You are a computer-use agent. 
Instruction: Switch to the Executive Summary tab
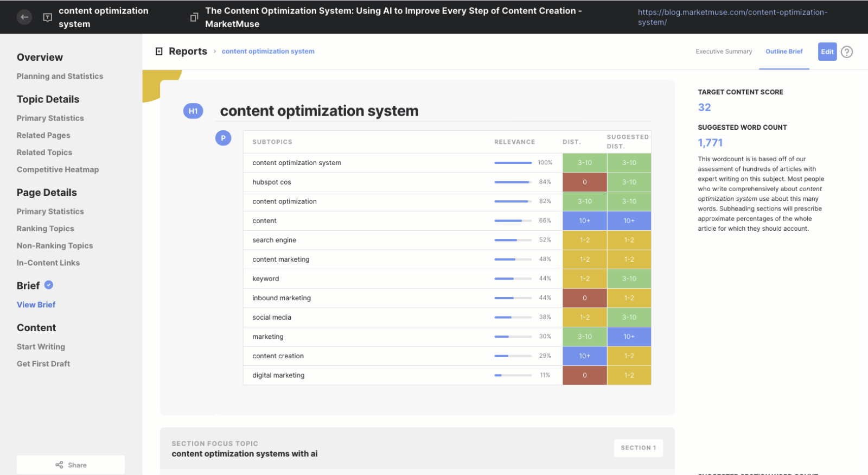tap(724, 52)
